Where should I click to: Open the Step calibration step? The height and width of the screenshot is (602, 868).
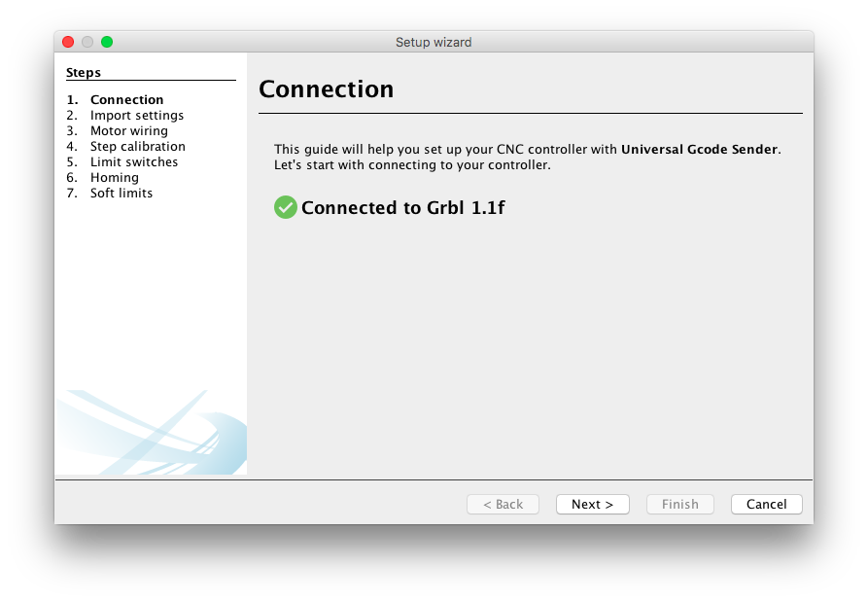point(137,146)
